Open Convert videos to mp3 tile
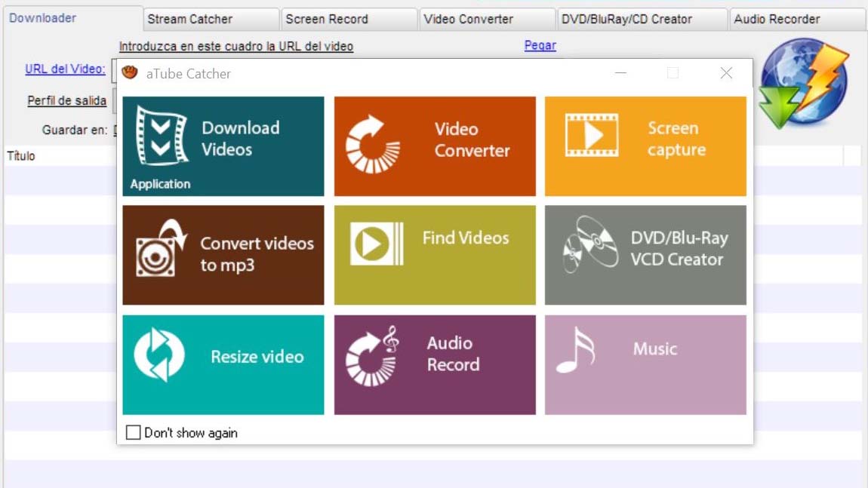 pyautogui.click(x=223, y=255)
